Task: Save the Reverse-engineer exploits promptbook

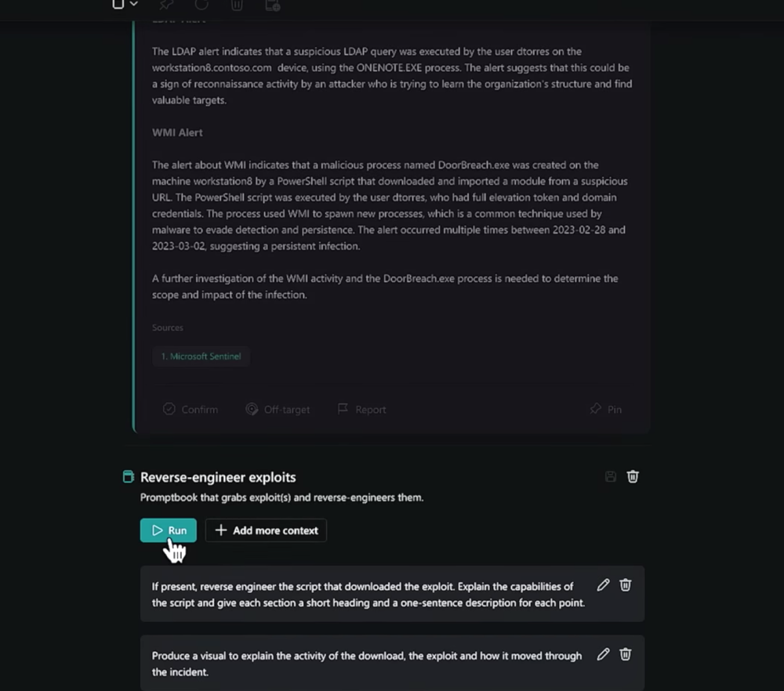Action: tap(611, 476)
